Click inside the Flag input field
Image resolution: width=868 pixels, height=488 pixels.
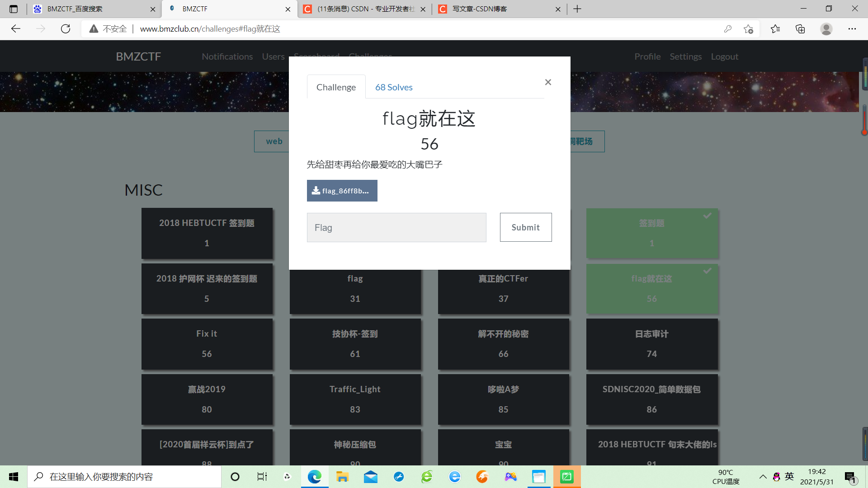point(396,227)
